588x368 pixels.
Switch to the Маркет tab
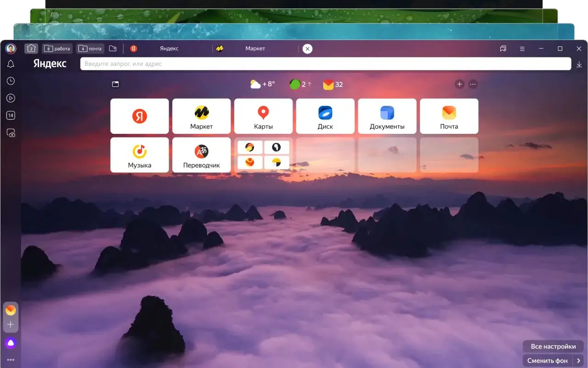(255, 49)
